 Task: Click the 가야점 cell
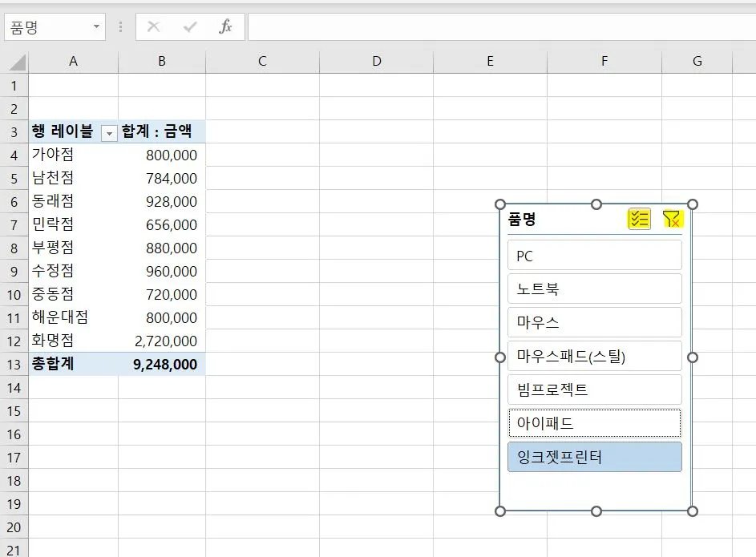tap(73, 155)
